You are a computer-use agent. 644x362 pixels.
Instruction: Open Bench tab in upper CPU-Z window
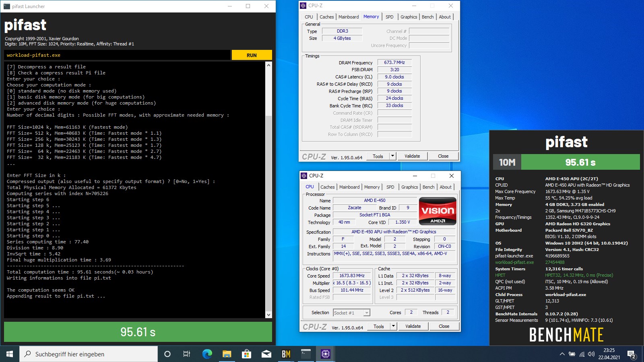point(427,17)
